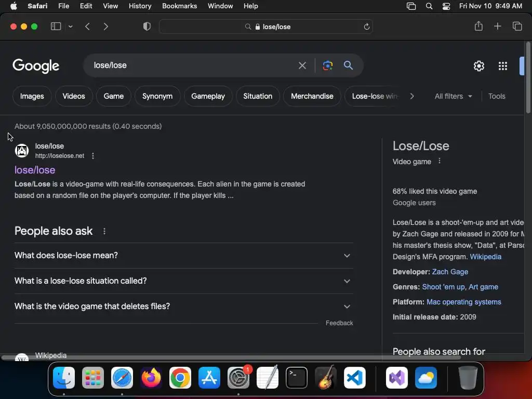The image size is (532, 399).
Task: Open the Zach Gage developer link
Action: (450, 272)
